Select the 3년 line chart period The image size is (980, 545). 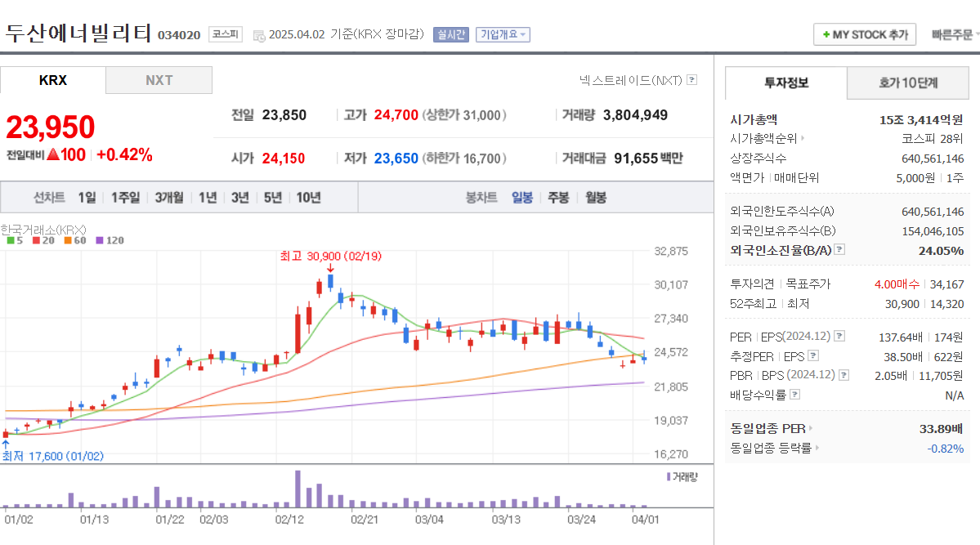(x=240, y=198)
